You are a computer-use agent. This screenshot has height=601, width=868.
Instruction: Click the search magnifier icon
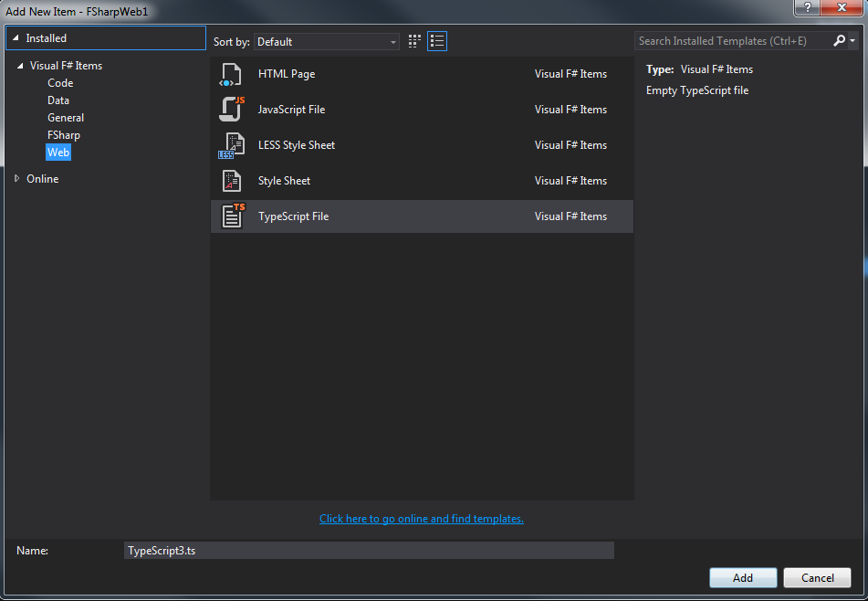click(x=836, y=41)
